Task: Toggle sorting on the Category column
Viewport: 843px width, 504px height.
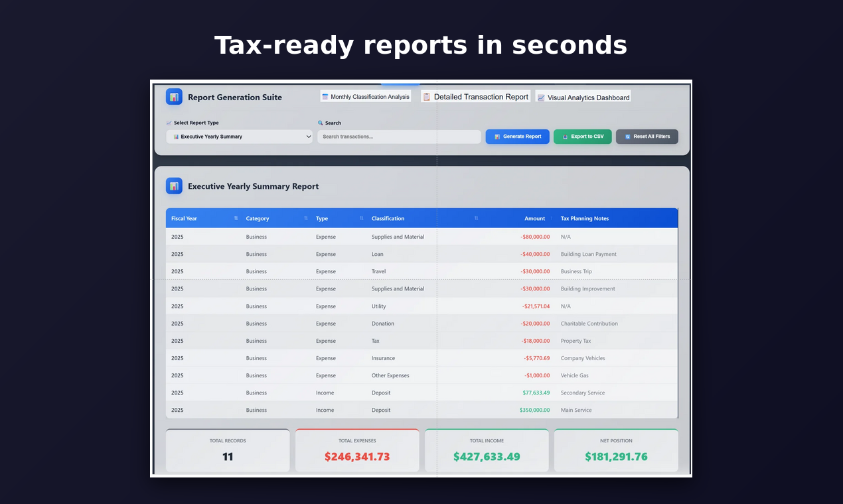Action: click(305, 218)
